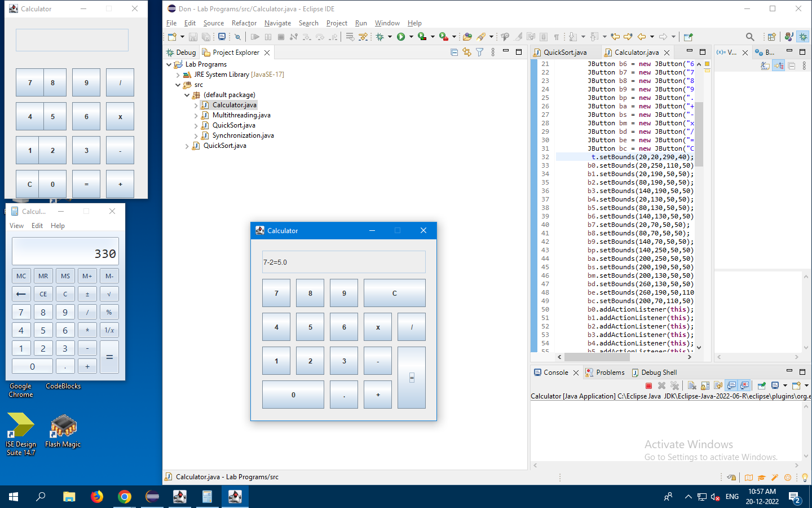
Task: Click the editor horizontal scrollbar thumb
Action: pos(597,357)
